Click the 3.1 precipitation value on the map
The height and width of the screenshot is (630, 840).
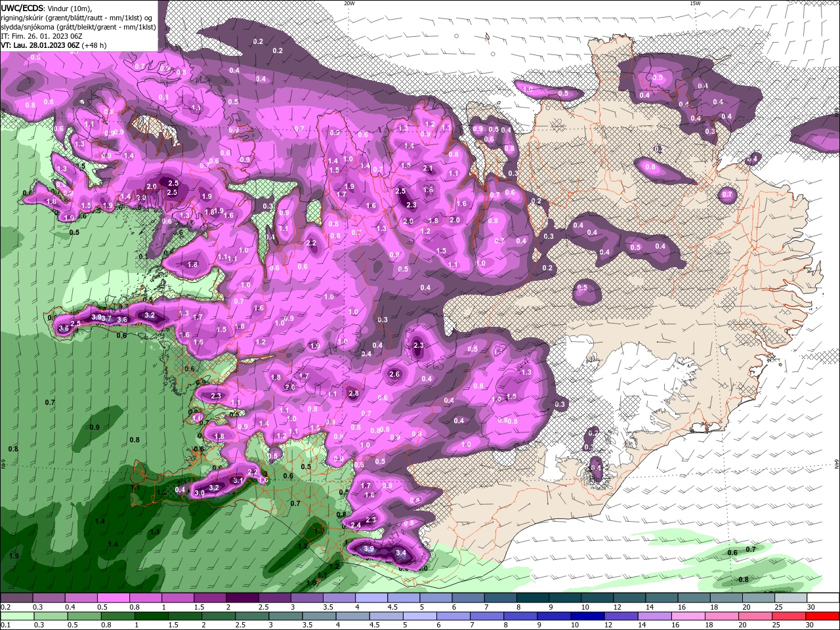239,480
